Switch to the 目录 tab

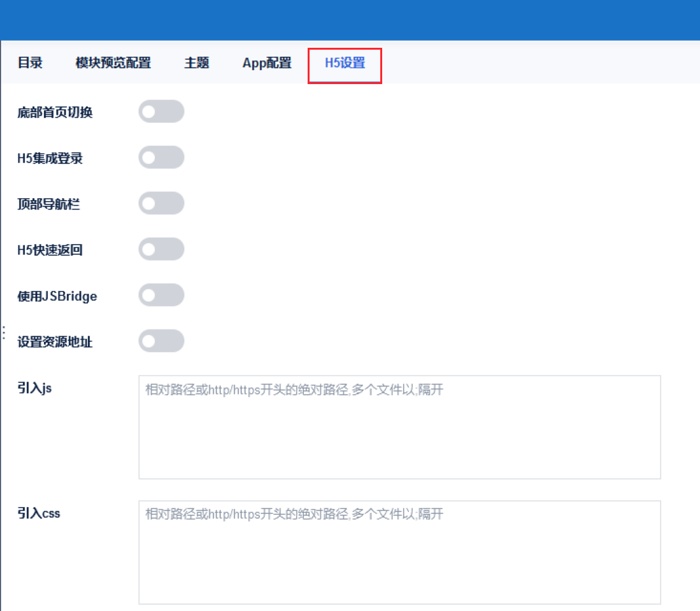pyautogui.click(x=30, y=63)
